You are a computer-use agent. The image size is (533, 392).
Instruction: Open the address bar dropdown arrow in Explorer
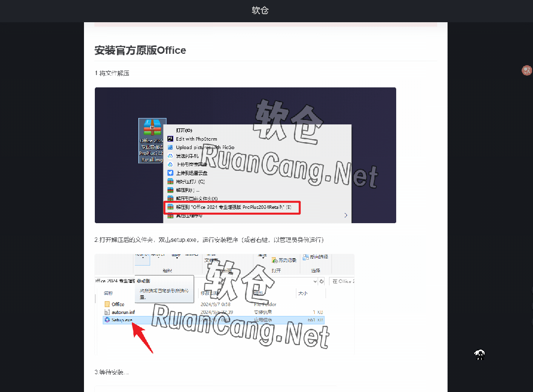coord(322,281)
